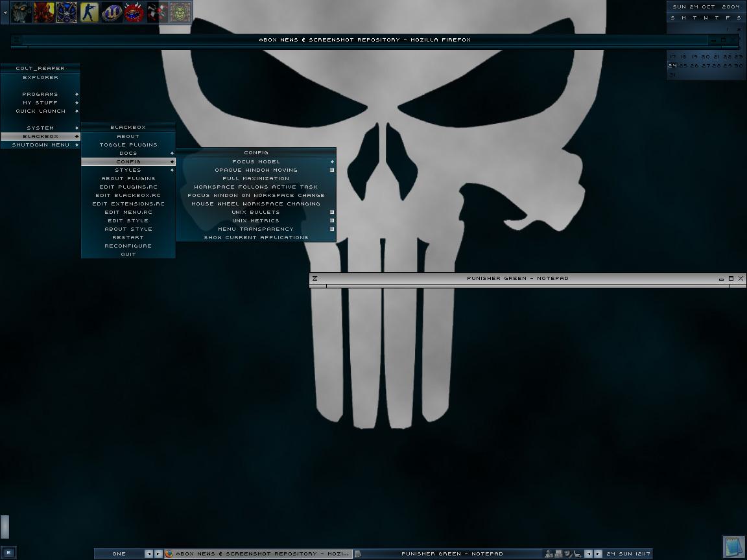747x560 pixels.
Task: Toggle Mouse Wheel Workspace Changing
Action: (x=256, y=204)
